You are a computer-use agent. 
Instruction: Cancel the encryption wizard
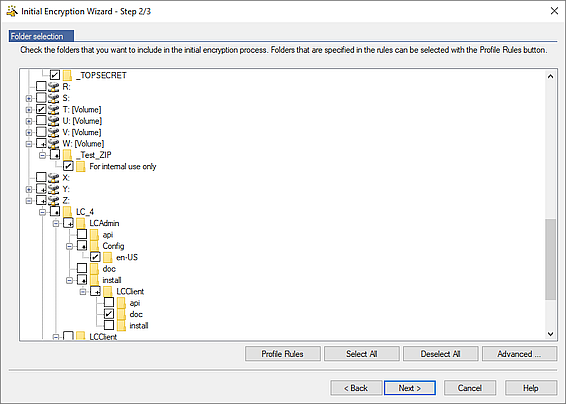(470, 388)
